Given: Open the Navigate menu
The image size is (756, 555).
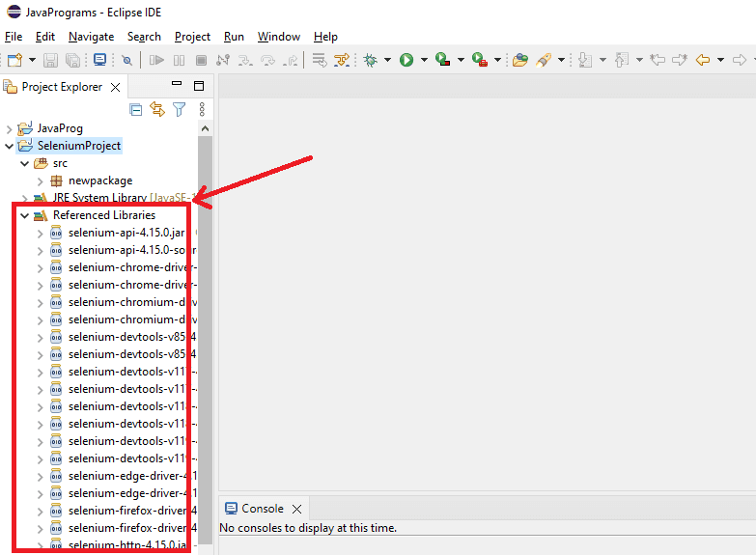Looking at the screenshot, I should tap(91, 36).
